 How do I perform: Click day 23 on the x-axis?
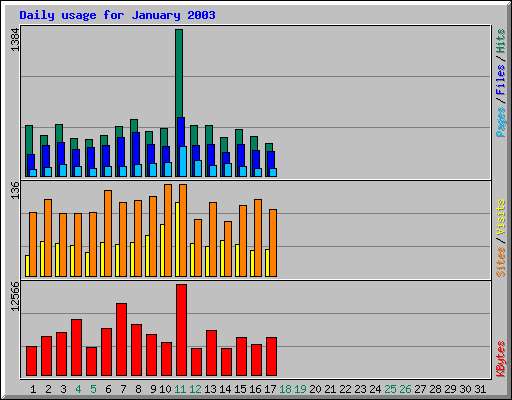pyautogui.click(x=360, y=389)
